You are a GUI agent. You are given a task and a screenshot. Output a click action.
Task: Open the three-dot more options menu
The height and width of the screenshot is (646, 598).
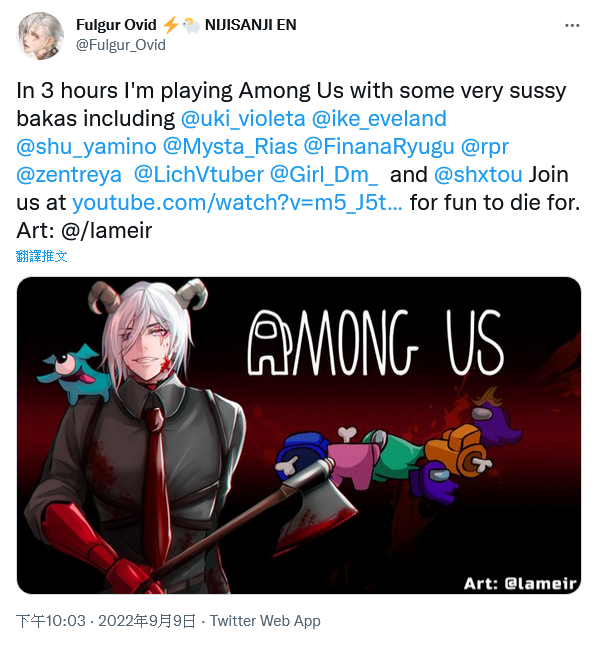[x=572, y=26]
